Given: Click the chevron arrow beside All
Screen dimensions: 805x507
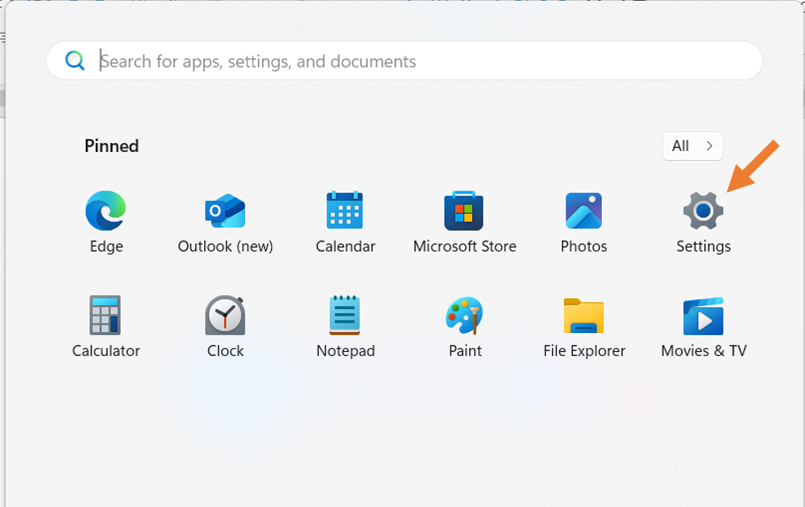Looking at the screenshot, I should click(709, 146).
